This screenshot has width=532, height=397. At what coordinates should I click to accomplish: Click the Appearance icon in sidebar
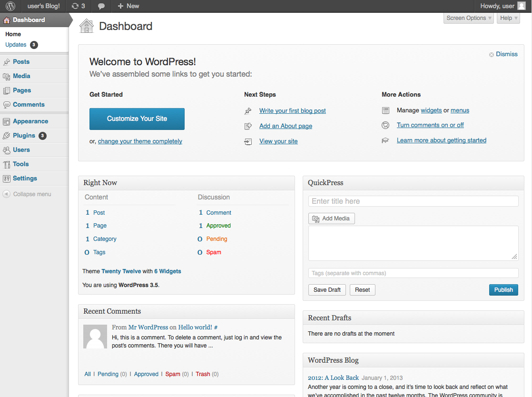pos(7,121)
